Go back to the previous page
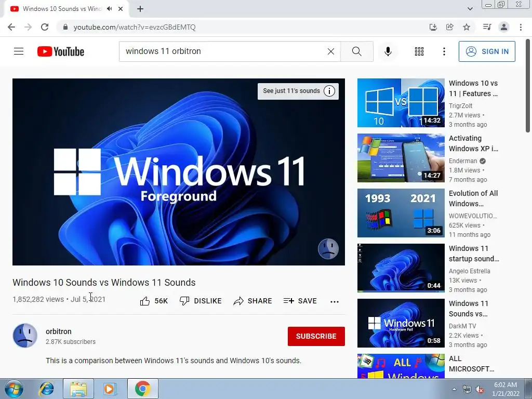Screen dimensions: 532x399 click(x=11, y=27)
